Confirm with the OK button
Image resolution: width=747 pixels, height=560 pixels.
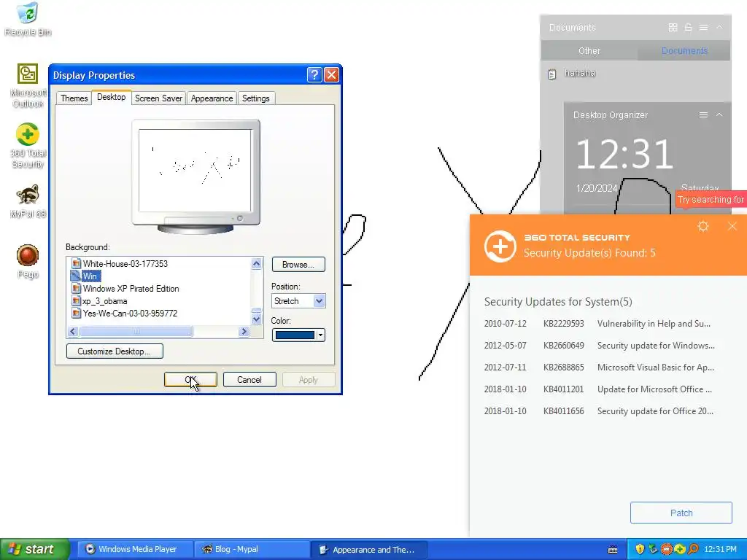point(190,379)
